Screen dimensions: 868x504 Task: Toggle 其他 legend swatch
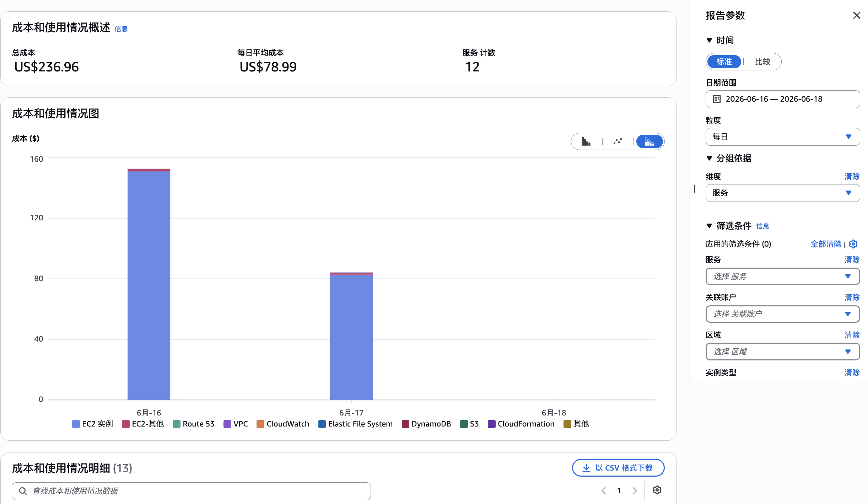[567, 424]
